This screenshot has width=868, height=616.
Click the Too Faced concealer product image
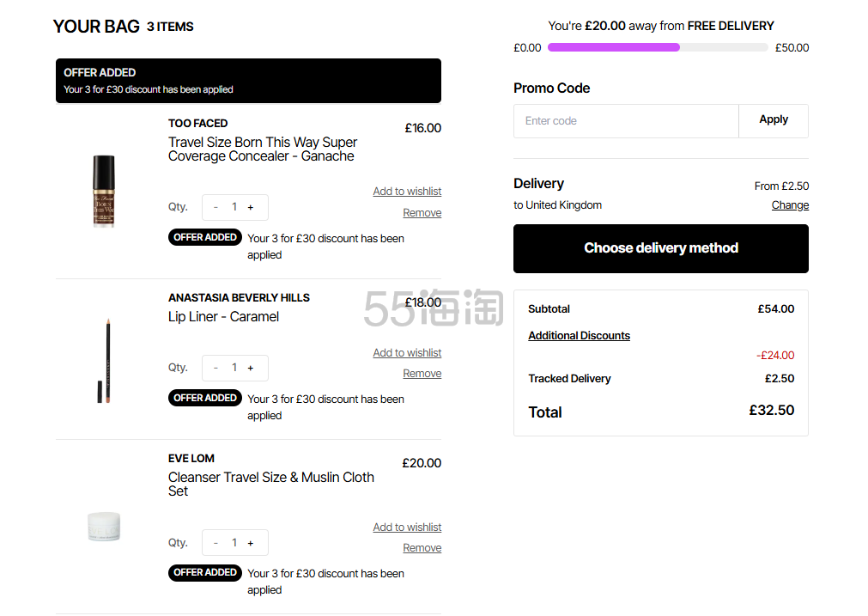pos(104,191)
